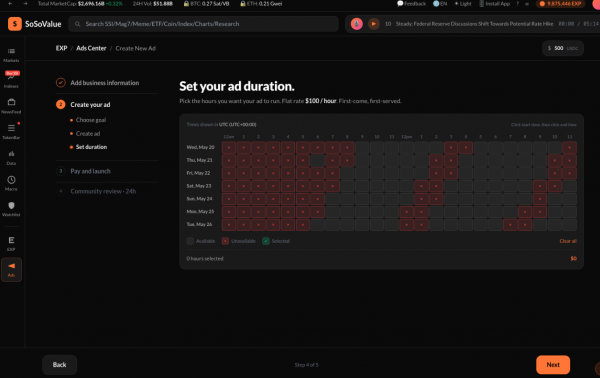Open the Add business information step
600x378 pixels.
click(104, 83)
